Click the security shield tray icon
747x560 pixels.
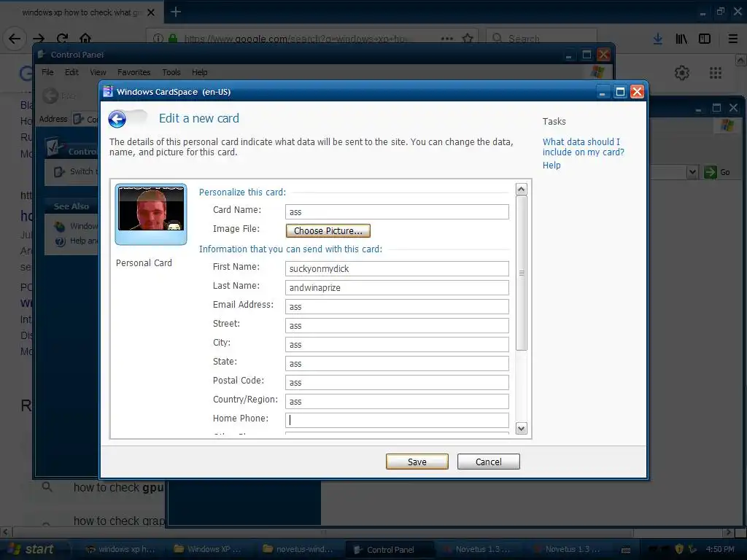point(679,549)
